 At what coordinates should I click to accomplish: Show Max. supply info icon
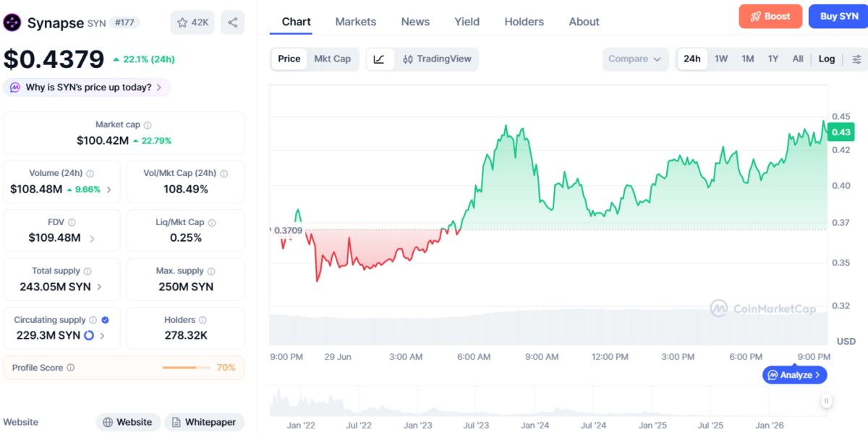(211, 271)
